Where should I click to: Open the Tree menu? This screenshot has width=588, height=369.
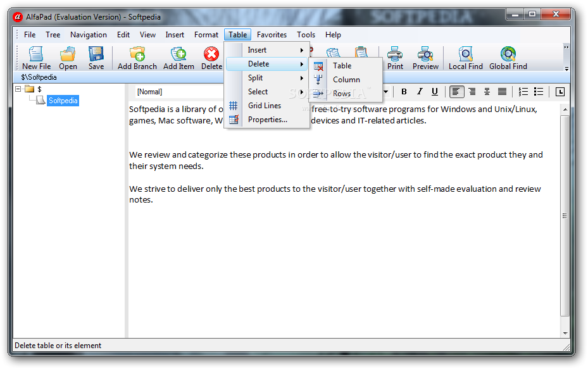click(x=53, y=35)
